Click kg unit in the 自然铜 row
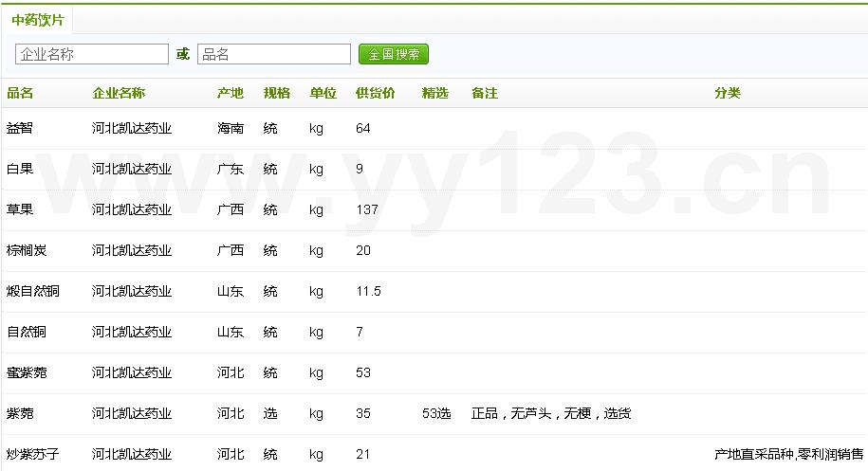 [316, 332]
